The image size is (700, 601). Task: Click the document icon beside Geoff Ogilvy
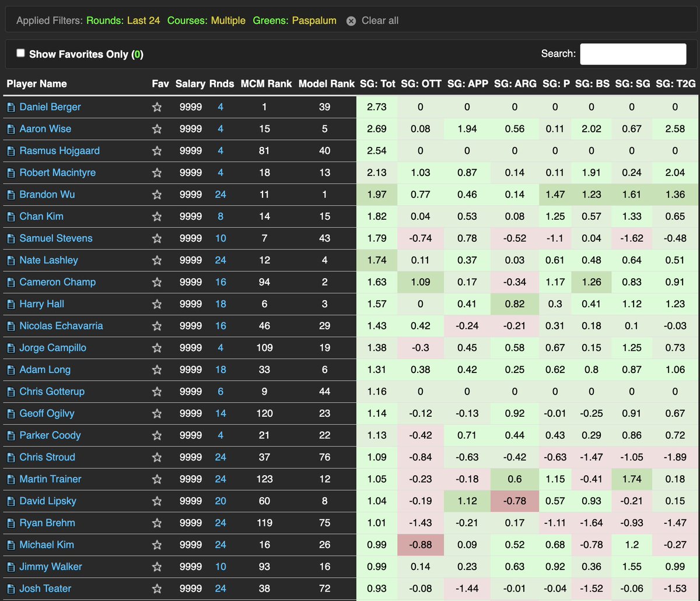coord(10,414)
